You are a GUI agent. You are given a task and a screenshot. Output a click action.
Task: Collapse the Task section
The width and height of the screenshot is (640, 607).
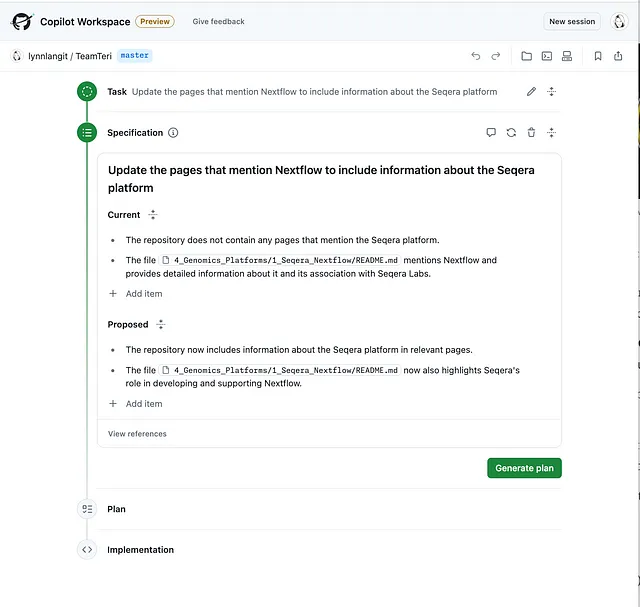(x=551, y=91)
